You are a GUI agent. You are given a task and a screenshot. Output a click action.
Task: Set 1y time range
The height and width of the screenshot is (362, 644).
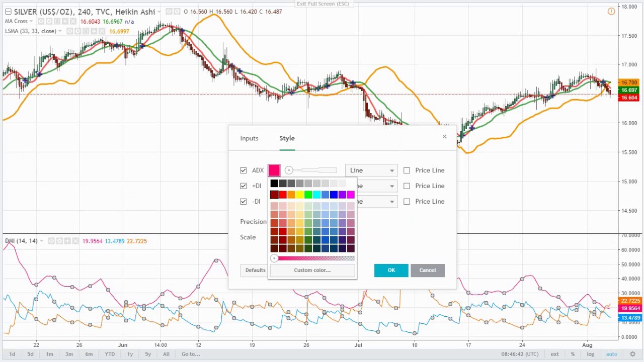coord(130,354)
